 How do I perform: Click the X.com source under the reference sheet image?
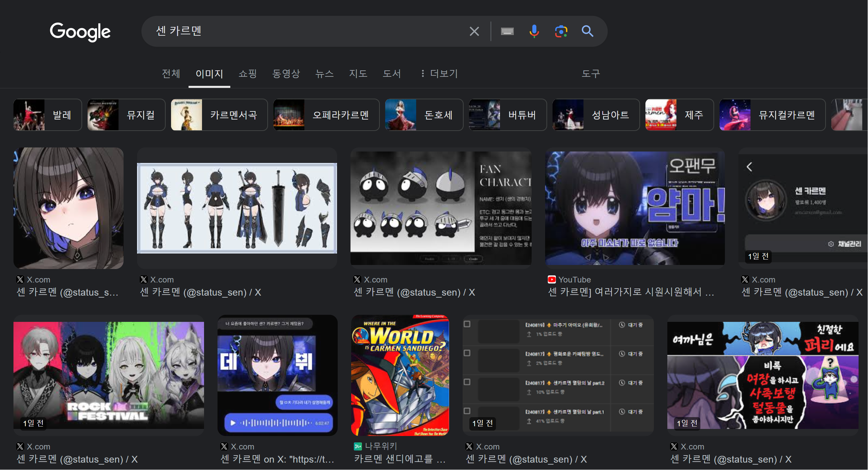(162, 280)
